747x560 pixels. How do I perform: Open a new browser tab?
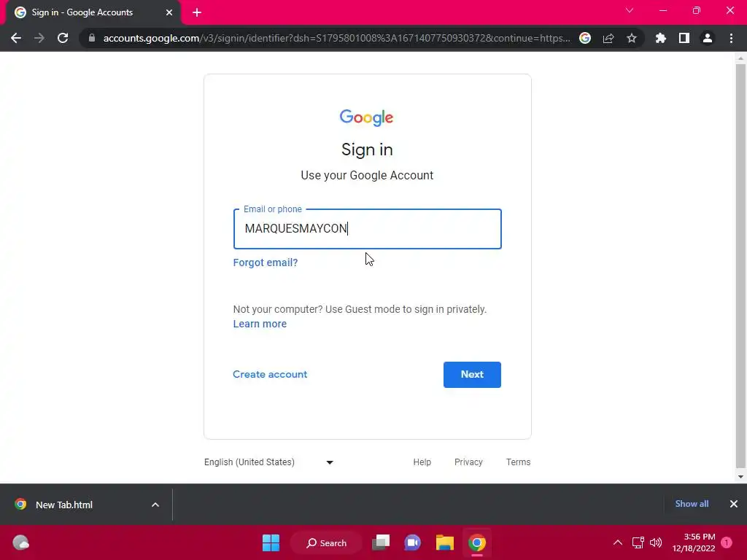point(197,12)
